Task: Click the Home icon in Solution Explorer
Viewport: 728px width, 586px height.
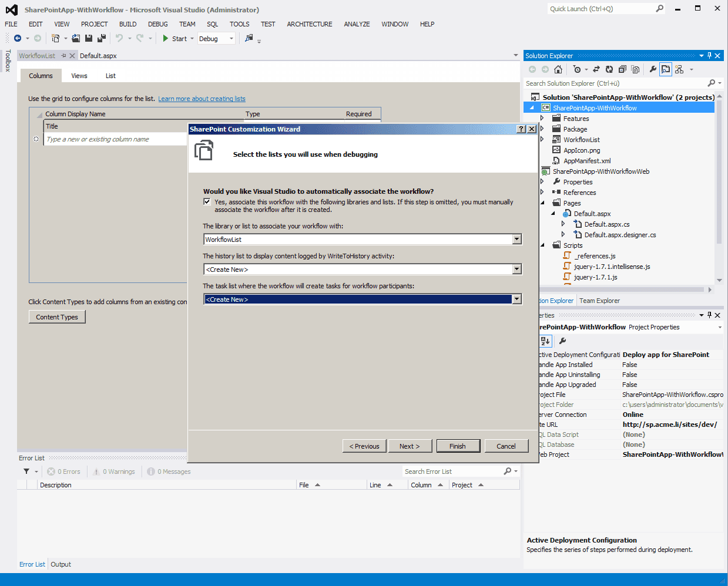Action: (x=558, y=69)
